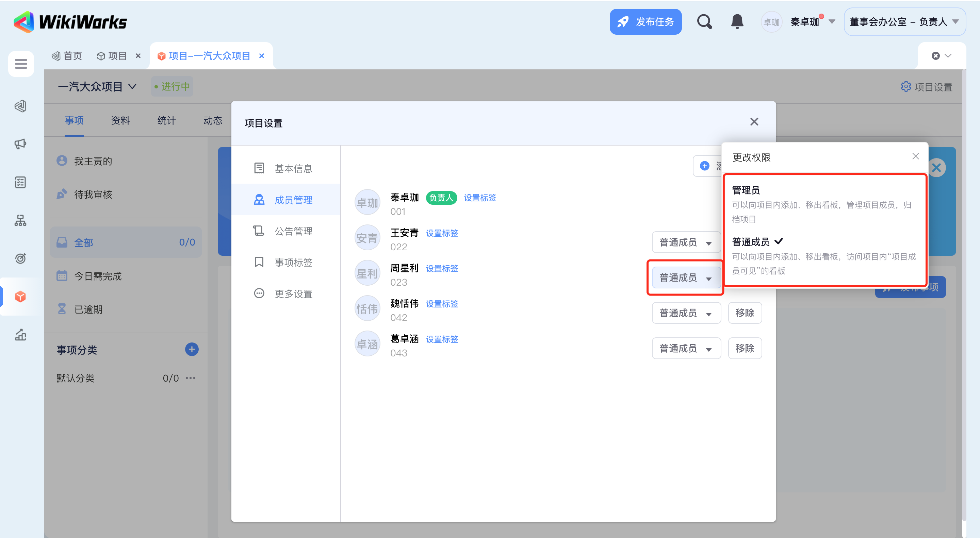Open the 公告管理 settings section
Viewport: 980px width, 538px height.
pos(293,231)
